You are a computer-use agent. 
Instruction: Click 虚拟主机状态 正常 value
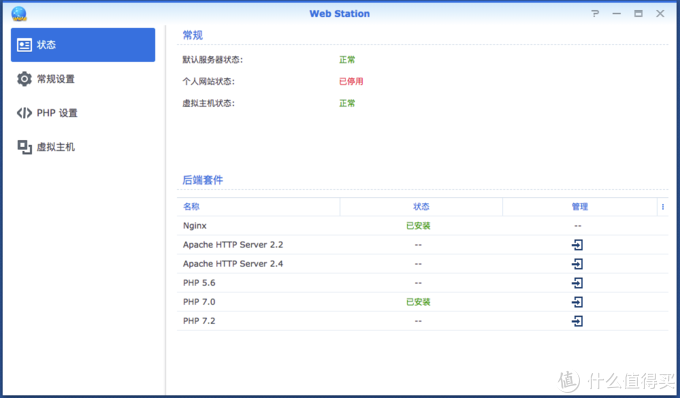(347, 103)
